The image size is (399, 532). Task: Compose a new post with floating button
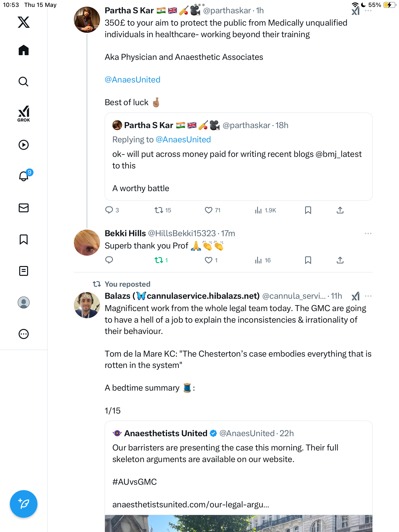(x=24, y=504)
